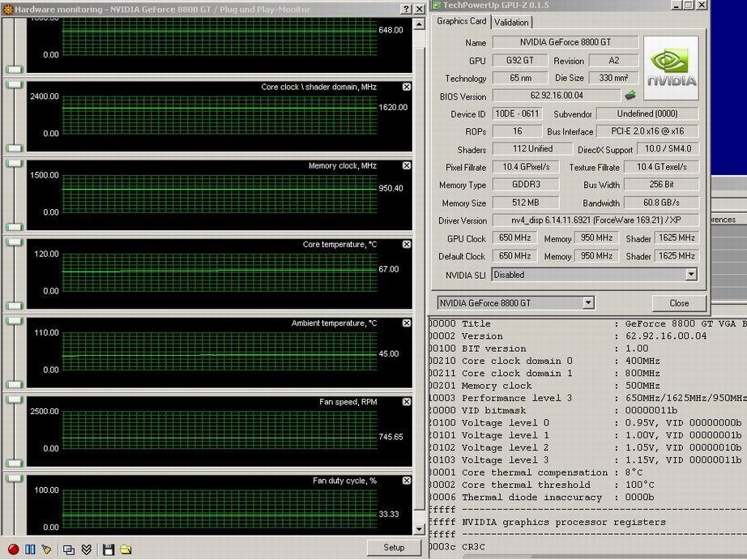
Task: Click the 'NVIDIA graphics processor registers' heading
Action: [x=564, y=522]
